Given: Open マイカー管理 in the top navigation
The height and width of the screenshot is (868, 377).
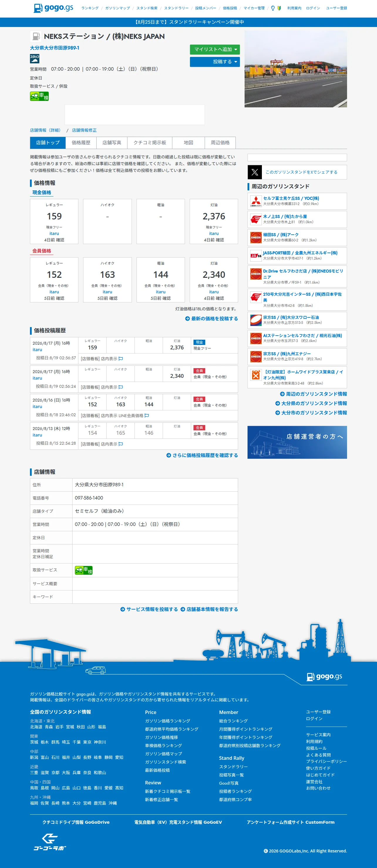Looking at the screenshot, I should (254, 8).
